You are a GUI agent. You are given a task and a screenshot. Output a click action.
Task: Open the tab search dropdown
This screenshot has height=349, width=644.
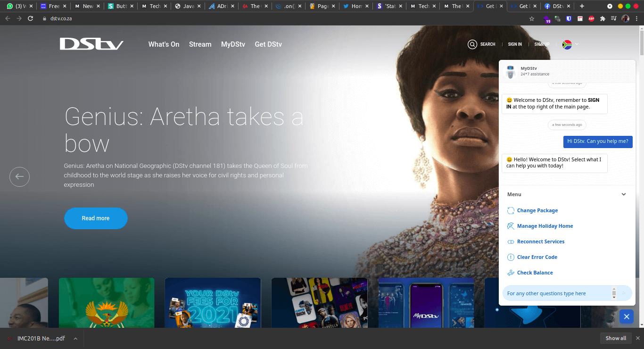click(x=610, y=6)
